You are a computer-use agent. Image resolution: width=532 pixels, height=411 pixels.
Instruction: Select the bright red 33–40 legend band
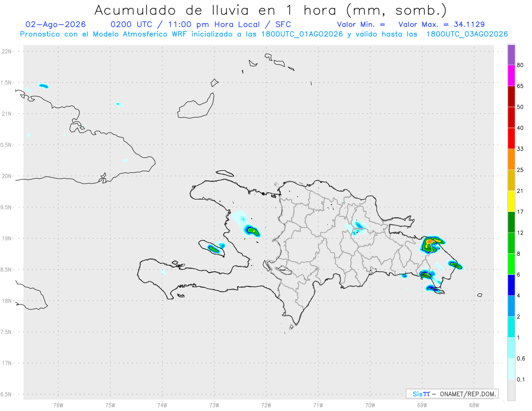click(x=511, y=138)
